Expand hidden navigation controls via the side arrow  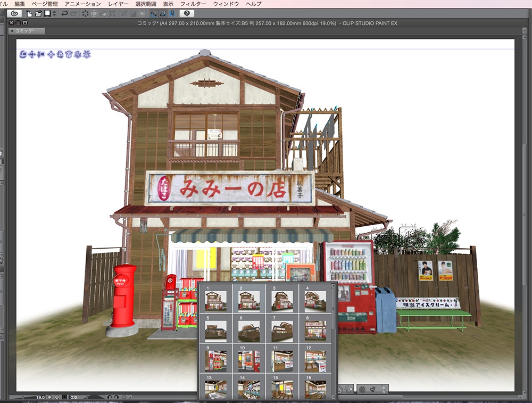click(x=131, y=397)
